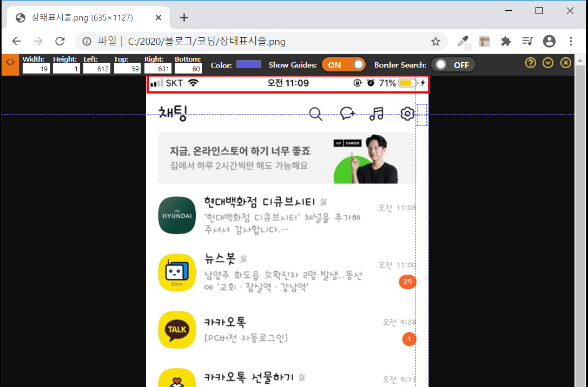
Task: Click the online store ad banner
Action: click(x=287, y=158)
